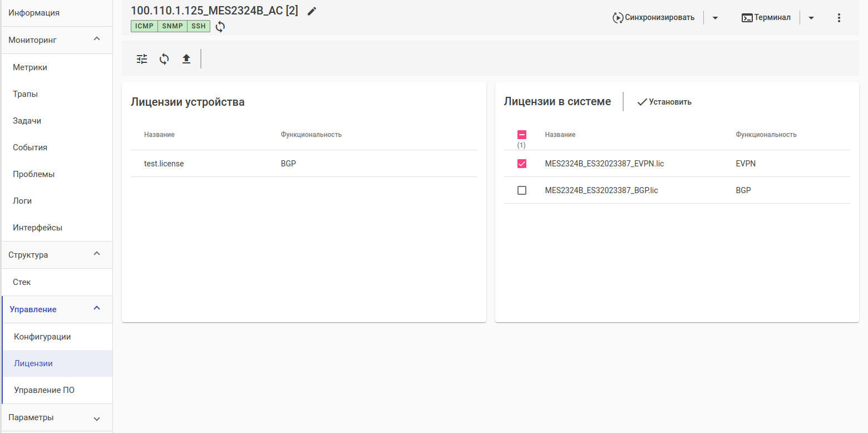Expand the Параметры sidebar section
This screenshot has height=433, width=868.
pos(97,418)
